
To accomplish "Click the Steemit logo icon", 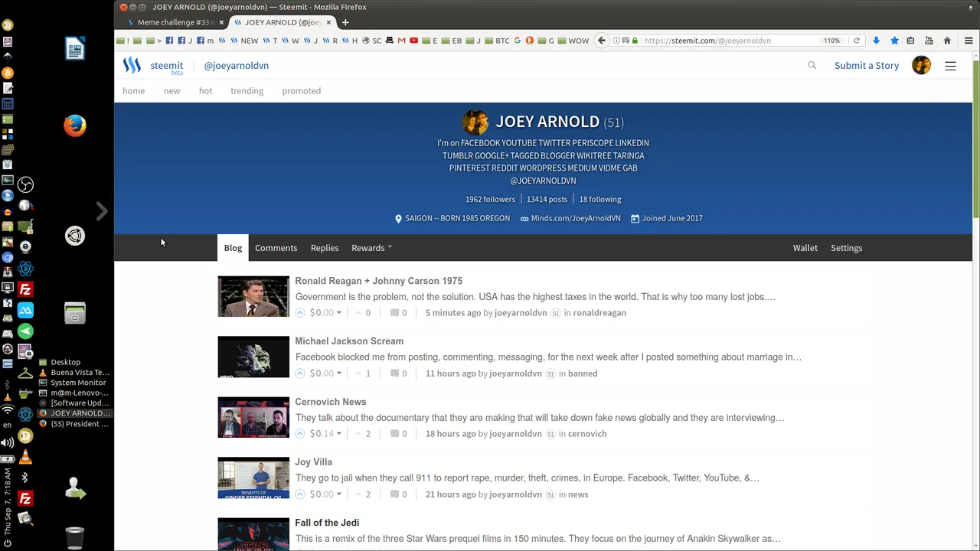I will click(132, 65).
